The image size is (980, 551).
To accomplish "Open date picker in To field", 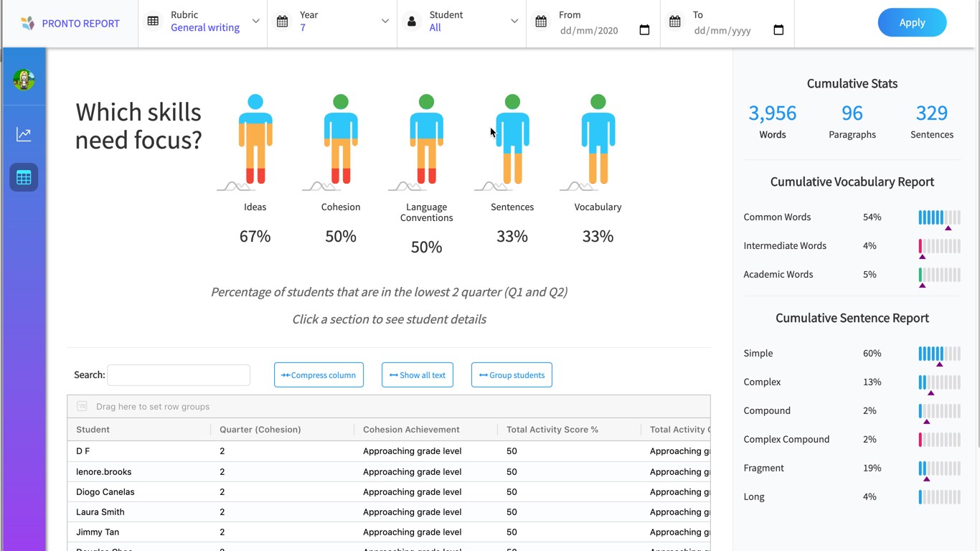I will click(x=778, y=30).
